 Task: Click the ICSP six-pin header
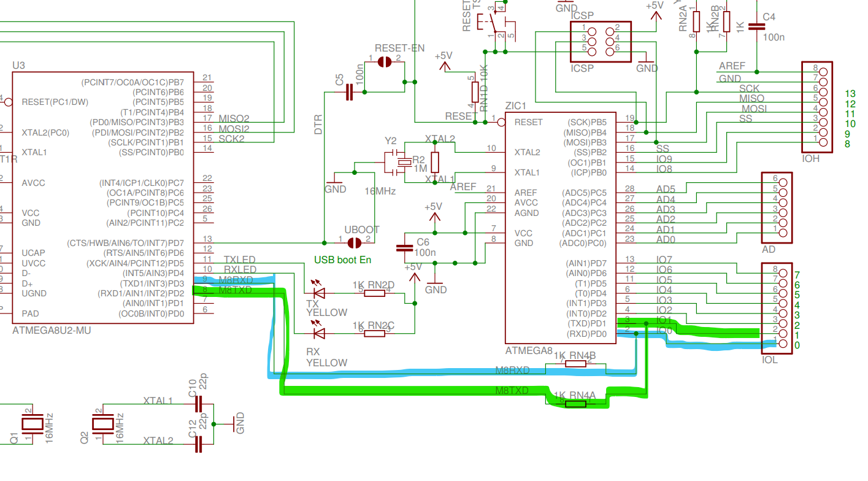pyautogui.click(x=601, y=41)
